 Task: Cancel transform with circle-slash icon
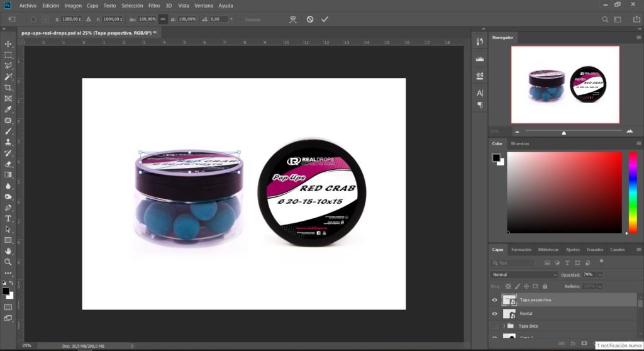[x=310, y=19]
